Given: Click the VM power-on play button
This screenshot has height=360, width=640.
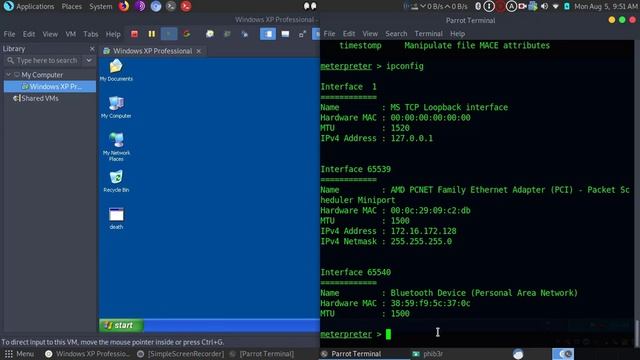Looking at the screenshot, I should [169, 34].
